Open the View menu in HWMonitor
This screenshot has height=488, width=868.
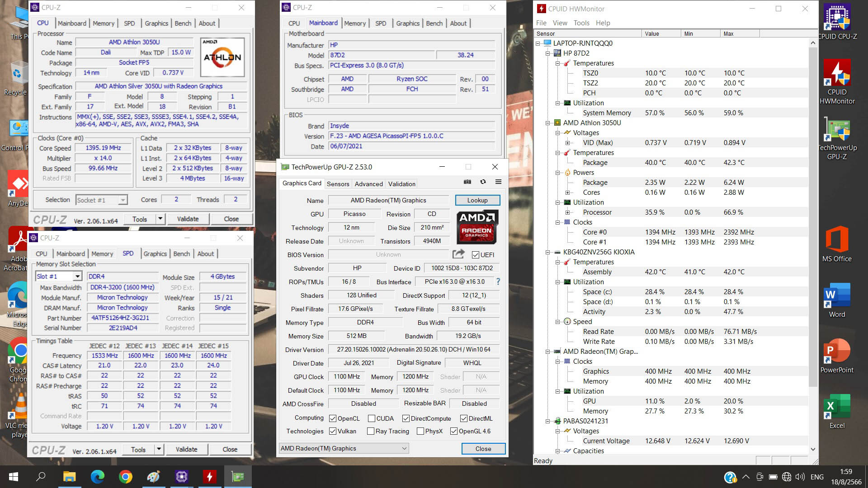pos(560,23)
